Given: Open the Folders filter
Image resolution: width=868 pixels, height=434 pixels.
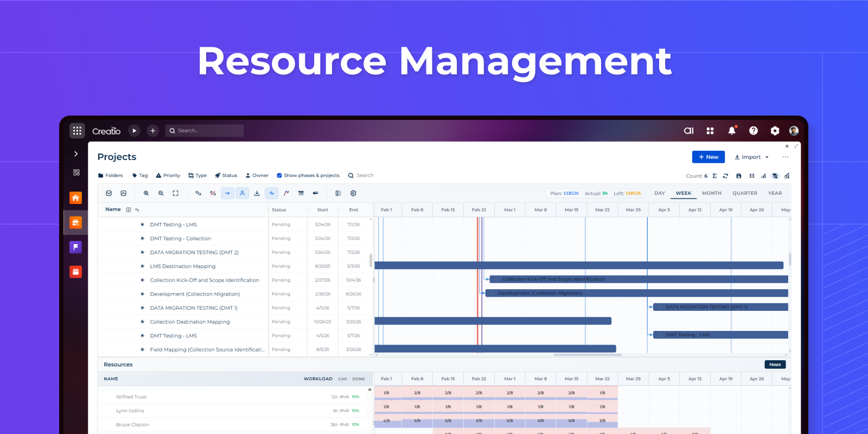Looking at the screenshot, I should 111,176.
